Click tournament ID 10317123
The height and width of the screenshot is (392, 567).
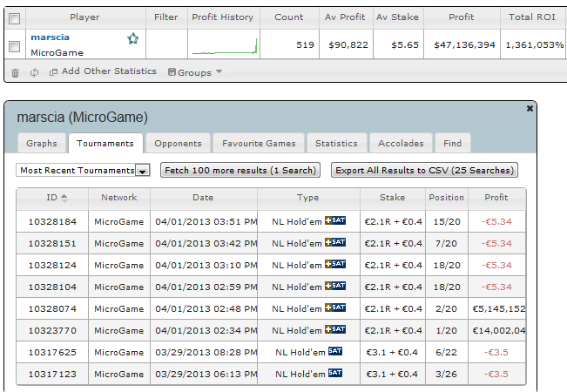pos(52,374)
